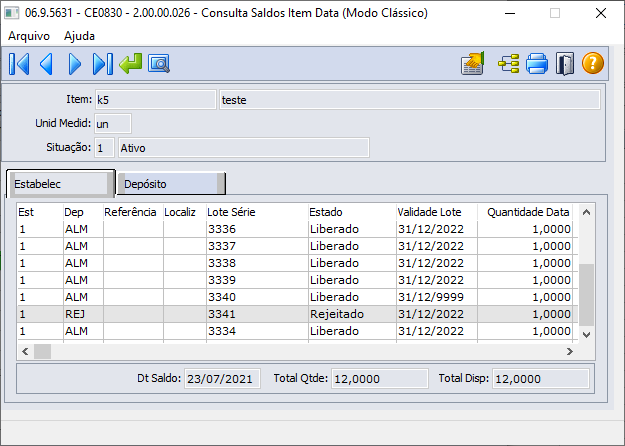625x446 pixels.
Task: Select lot 3338 row cell
Action: (257, 263)
